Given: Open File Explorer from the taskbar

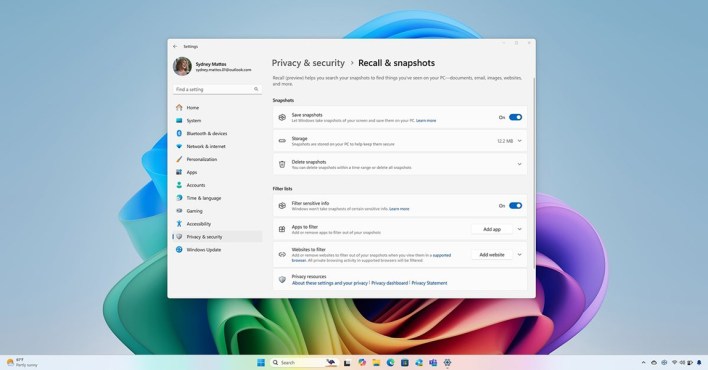Looking at the screenshot, I should click(x=376, y=362).
